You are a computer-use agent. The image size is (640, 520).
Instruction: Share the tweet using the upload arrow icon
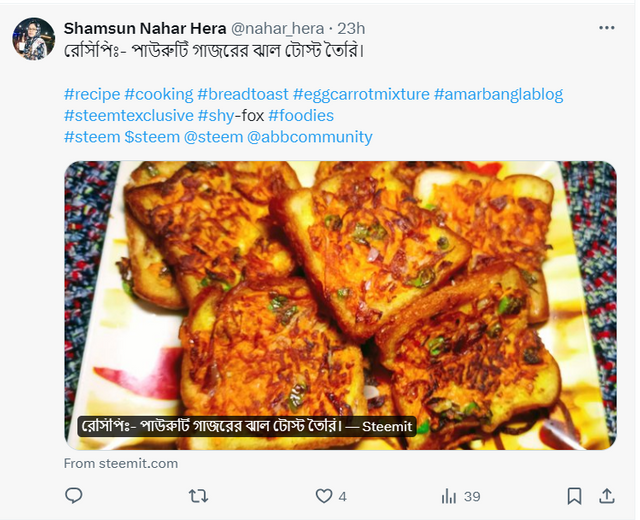coord(607,496)
